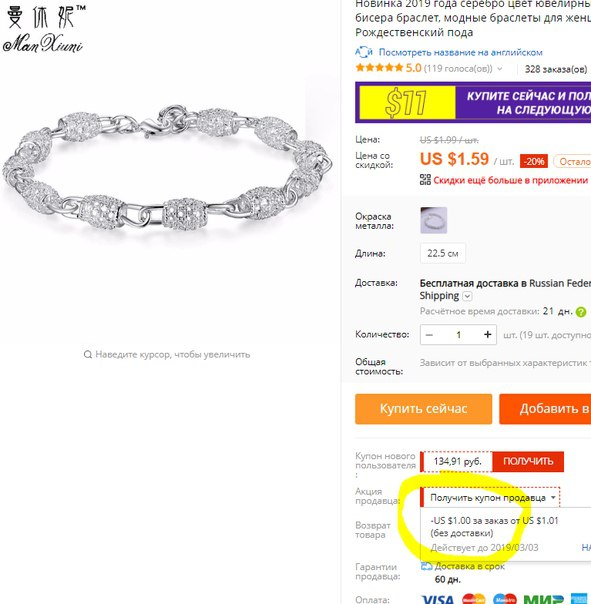Image resolution: width=591 pixels, height=604 pixels.
Task: Click the translate icon beside the English title link
Action: (363, 52)
